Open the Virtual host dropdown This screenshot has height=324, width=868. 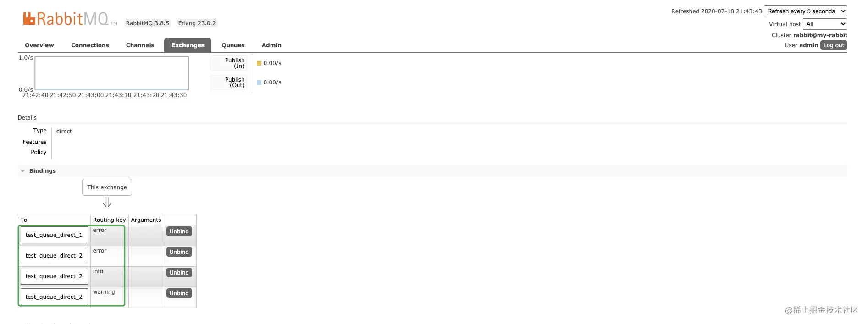pos(825,24)
